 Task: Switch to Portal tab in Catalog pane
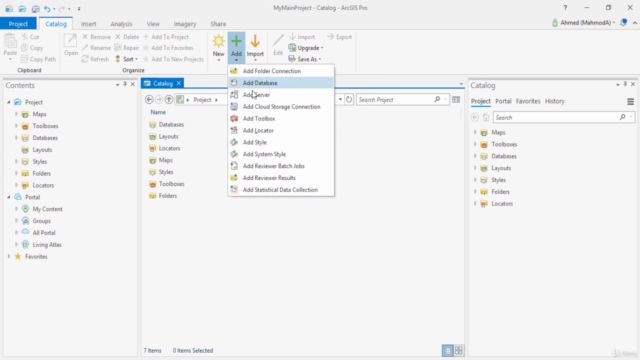[x=503, y=101]
